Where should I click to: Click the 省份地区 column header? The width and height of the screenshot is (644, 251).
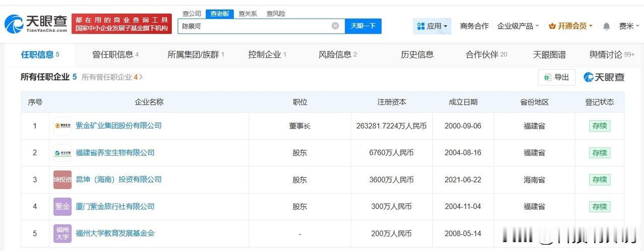pyautogui.click(x=535, y=102)
